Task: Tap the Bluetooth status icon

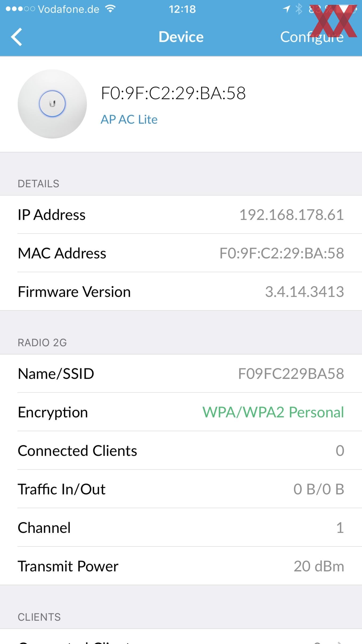Action: click(x=299, y=9)
